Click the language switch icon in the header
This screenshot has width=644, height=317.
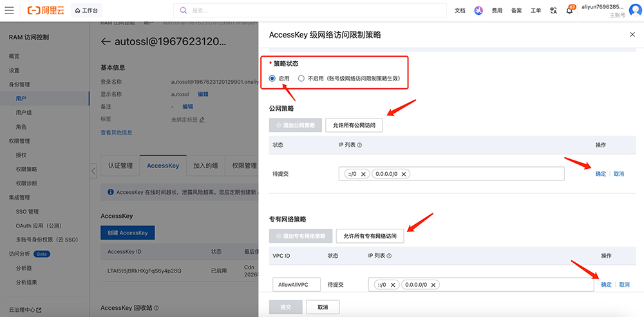(553, 10)
